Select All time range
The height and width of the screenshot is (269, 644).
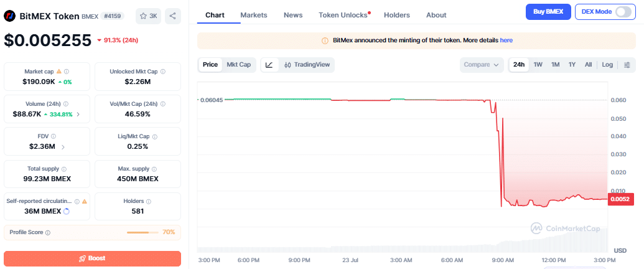tap(588, 65)
